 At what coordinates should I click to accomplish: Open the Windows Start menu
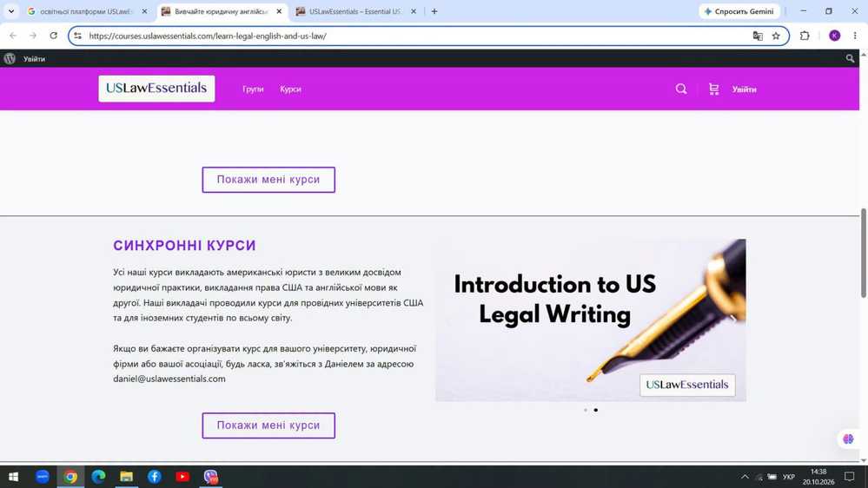coord(13,477)
